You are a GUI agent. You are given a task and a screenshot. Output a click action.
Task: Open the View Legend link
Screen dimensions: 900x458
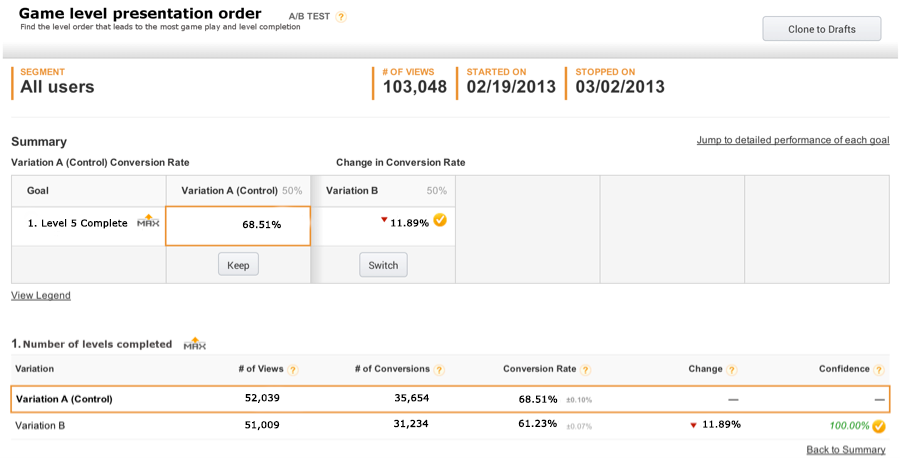41,296
